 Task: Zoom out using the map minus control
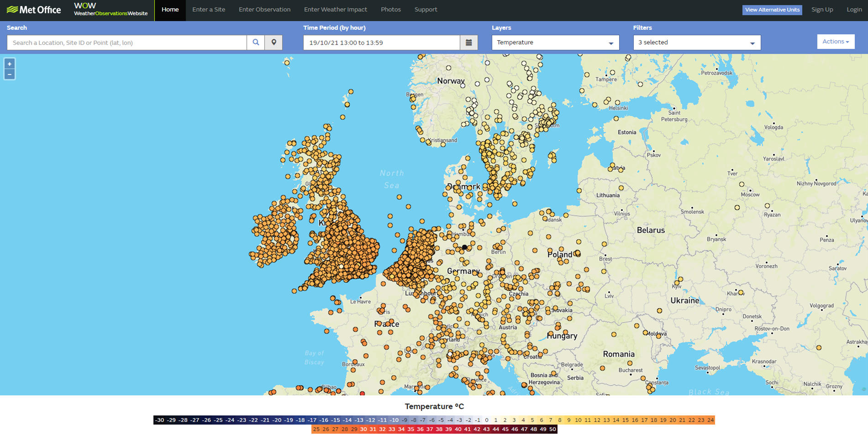9,73
